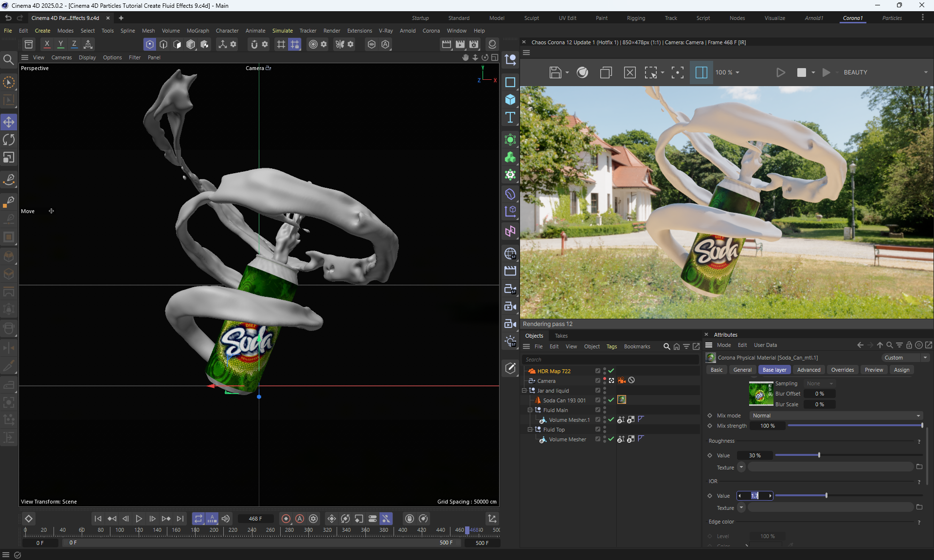Open the Mix mode Normal dropdown
934x560 pixels.
click(836, 415)
